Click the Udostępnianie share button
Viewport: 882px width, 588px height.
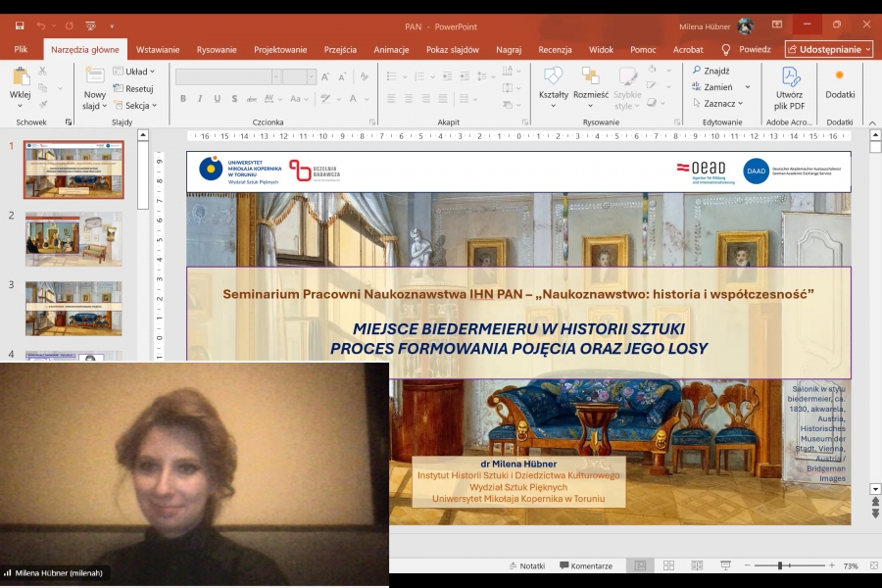(828, 49)
